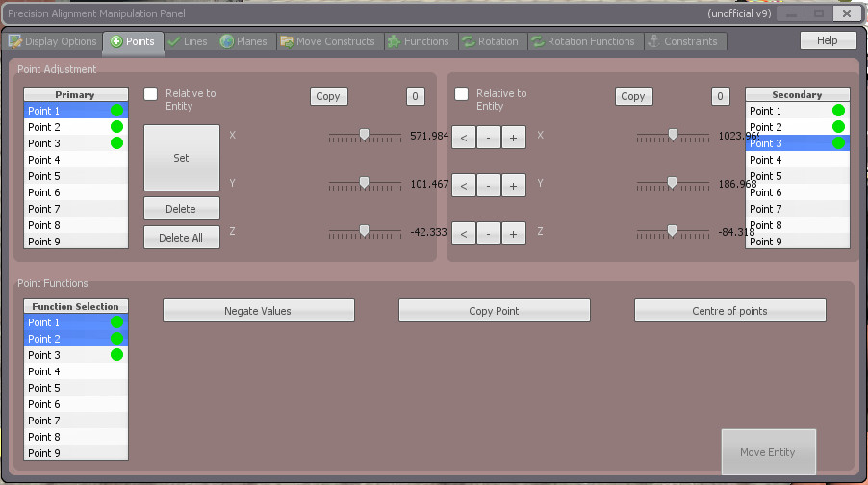The width and height of the screenshot is (868, 485).
Task: Click the Primary list column header
Action: pos(76,94)
